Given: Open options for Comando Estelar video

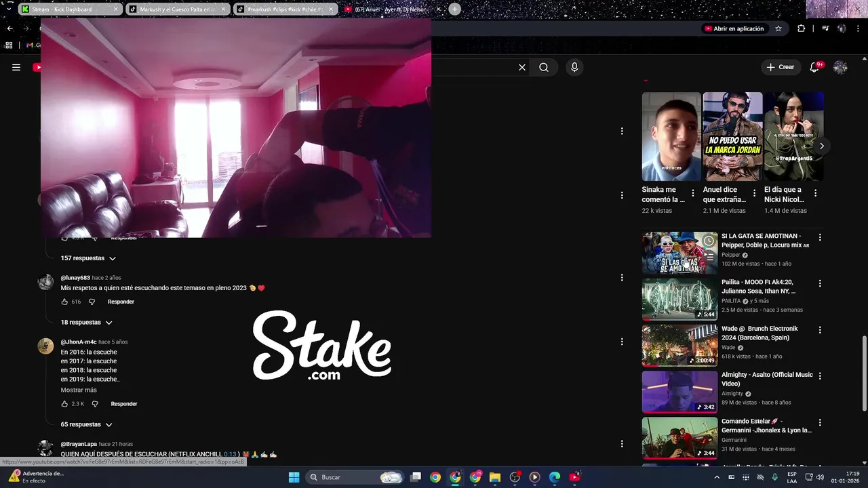Looking at the screenshot, I should [820, 422].
